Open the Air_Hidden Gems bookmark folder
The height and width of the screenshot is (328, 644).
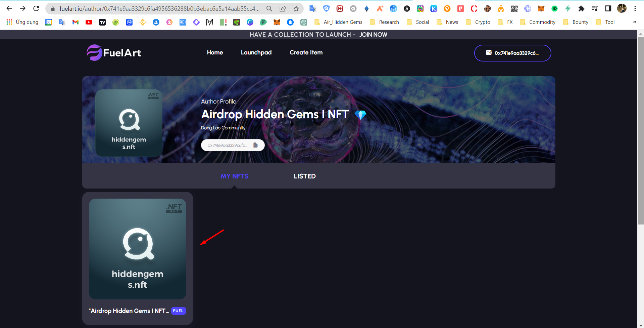click(x=338, y=22)
